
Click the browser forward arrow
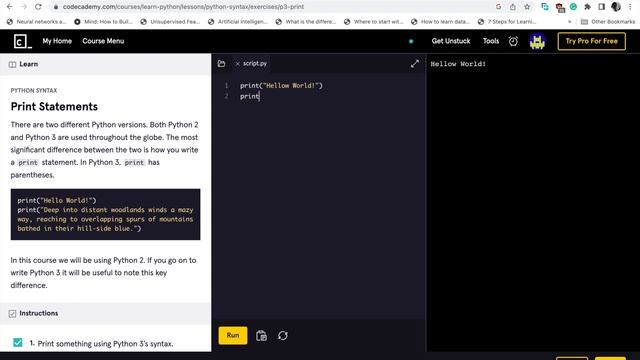[x=24, y=7]
